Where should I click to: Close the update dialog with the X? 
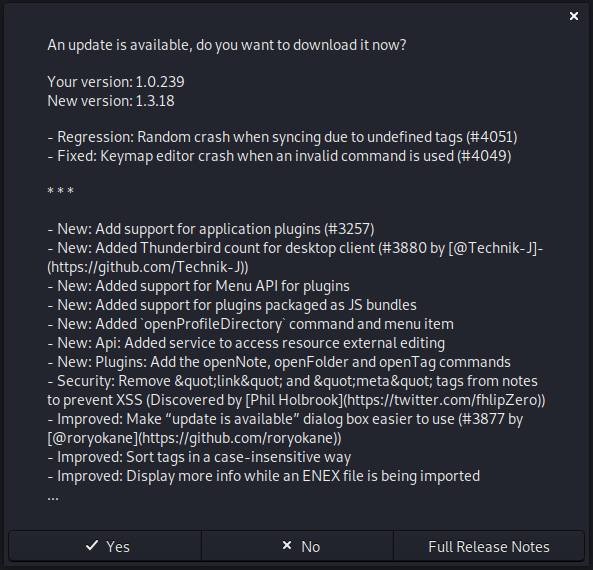(x=574, y=16)
